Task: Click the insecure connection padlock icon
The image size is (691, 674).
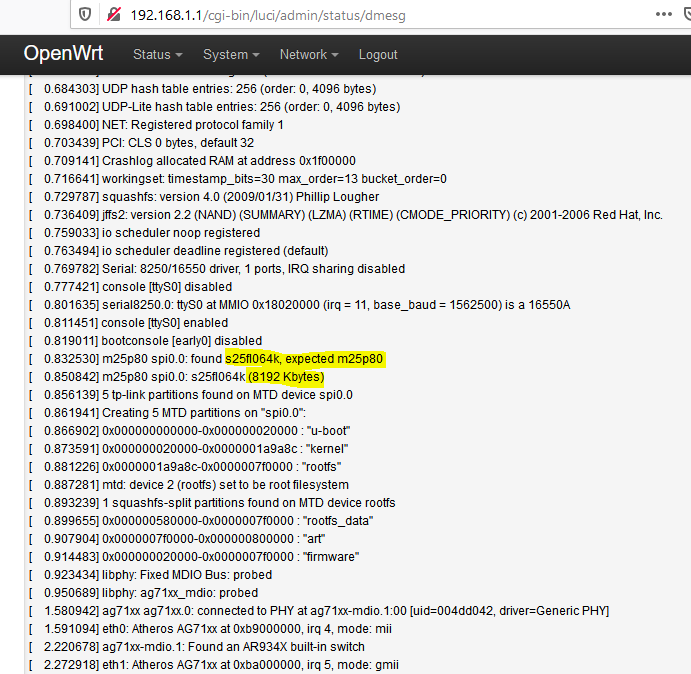Action: click(x=114, y=15)
